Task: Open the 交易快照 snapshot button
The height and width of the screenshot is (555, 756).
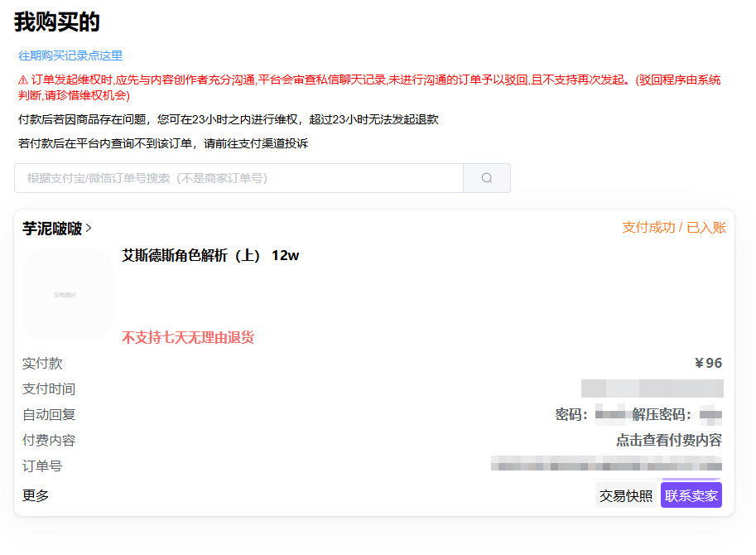Action: 625,495
